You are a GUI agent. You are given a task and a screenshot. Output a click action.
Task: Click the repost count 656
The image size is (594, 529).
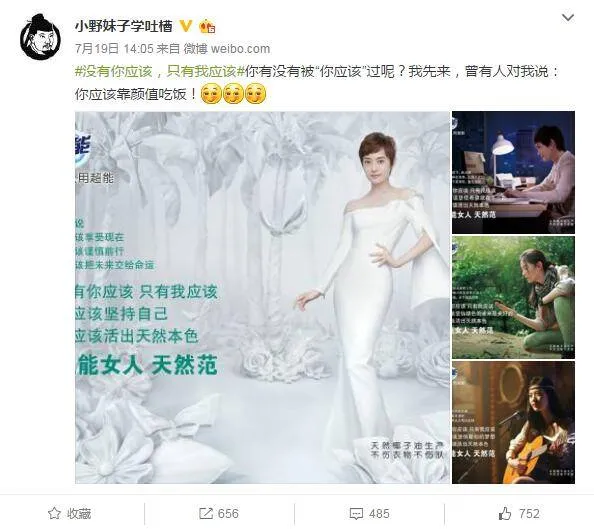click(228, 514)
